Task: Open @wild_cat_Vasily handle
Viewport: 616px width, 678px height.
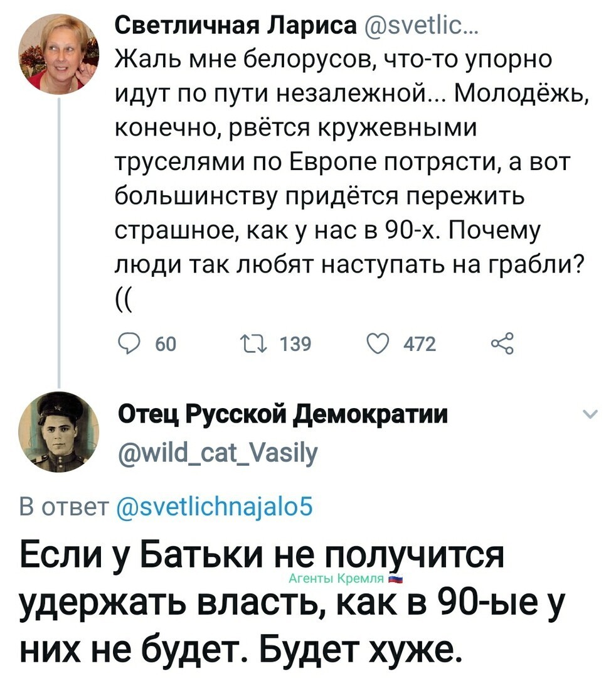Action: pos(218,453)
